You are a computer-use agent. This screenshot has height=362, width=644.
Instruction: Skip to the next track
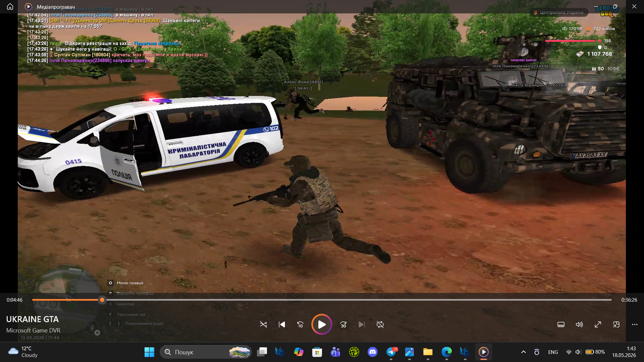361,325
